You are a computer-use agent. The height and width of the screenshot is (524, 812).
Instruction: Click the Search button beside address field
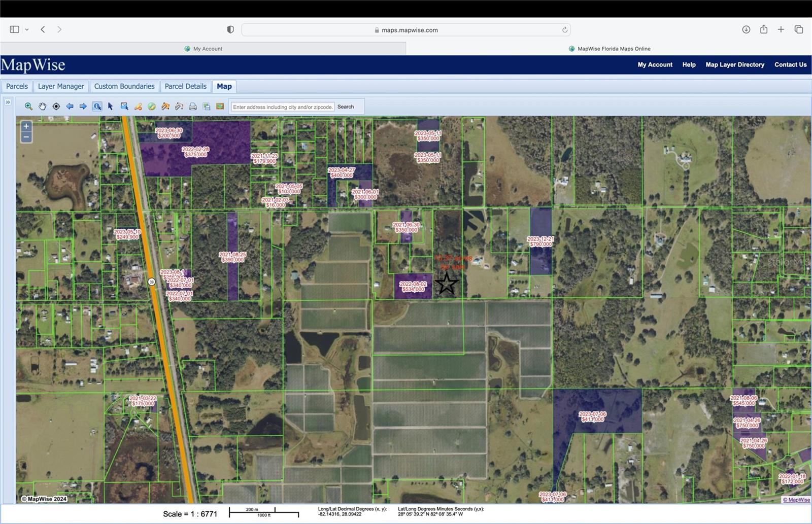pyautogui.click(x=346, y=107)
